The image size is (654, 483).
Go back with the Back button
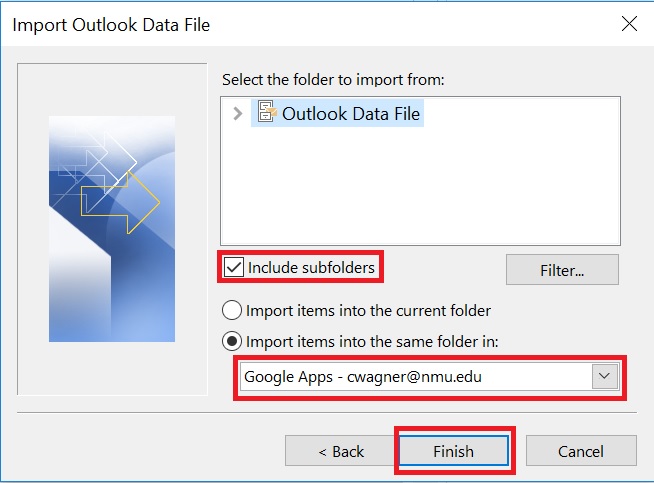tap(341, 451)
